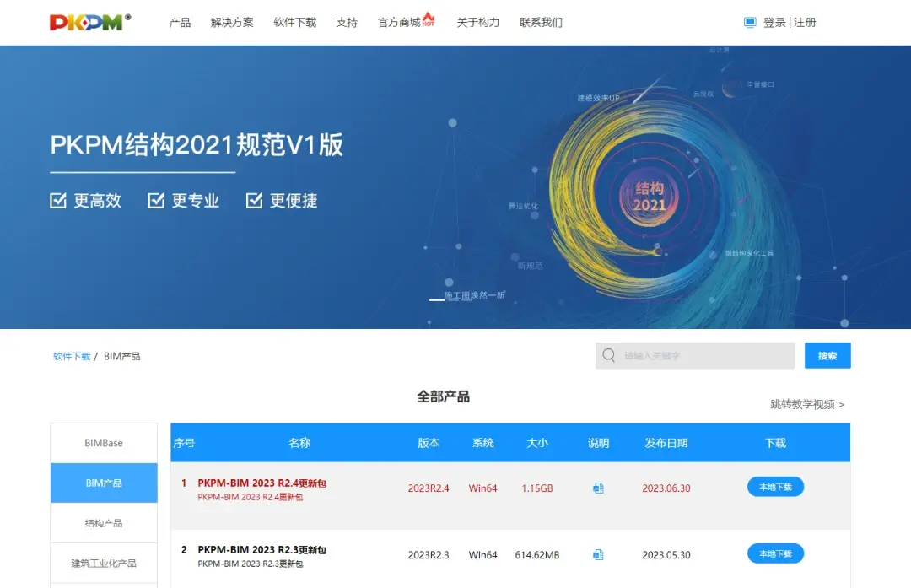
Task: Click the 大小 column header
Action: [x=537, y=443]
